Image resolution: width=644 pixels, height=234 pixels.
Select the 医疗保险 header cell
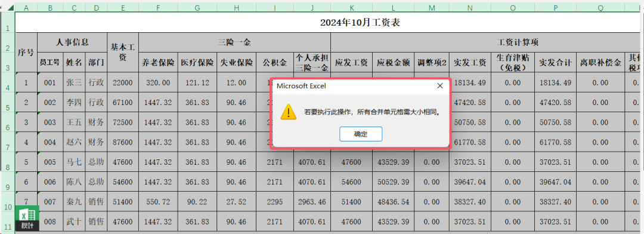coord(197,63)
